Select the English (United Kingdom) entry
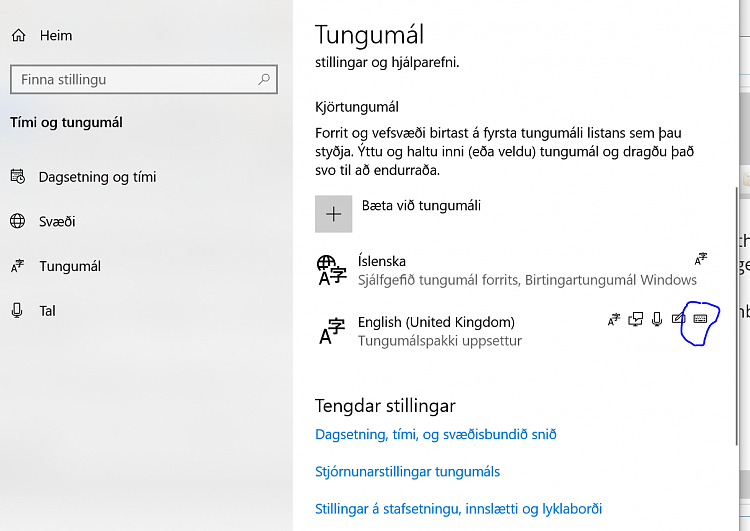 (x=512, y=331)
